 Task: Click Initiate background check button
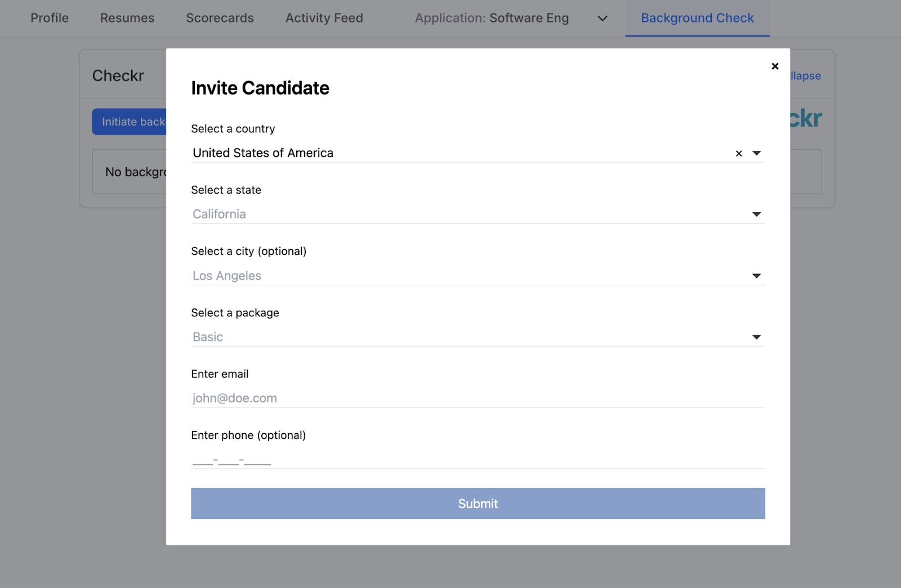coord(130,122)
